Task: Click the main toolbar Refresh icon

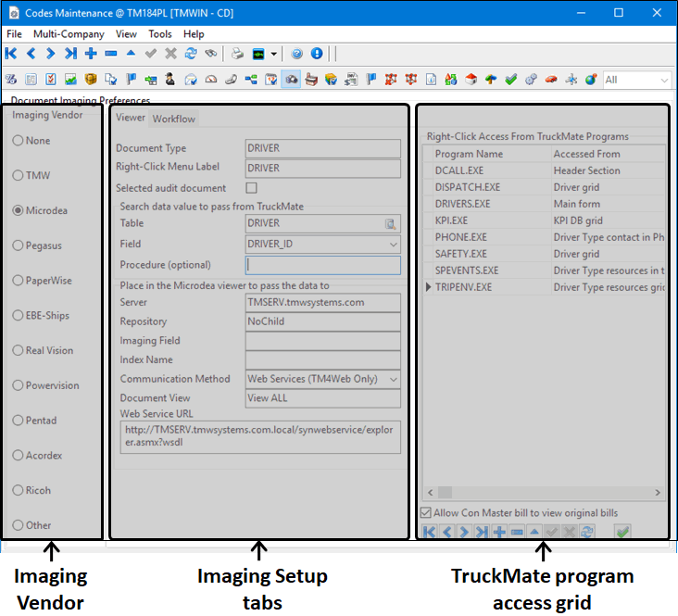Action: pyautogui.click(x=191, y=54)
